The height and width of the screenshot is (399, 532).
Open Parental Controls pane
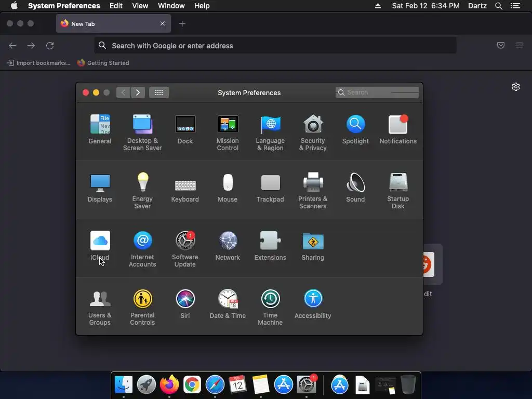tap(142, 308)
